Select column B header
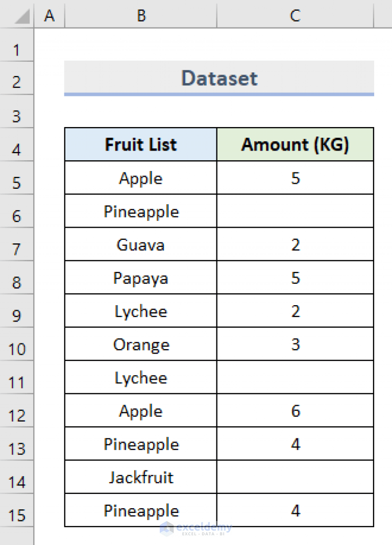The image size is (392, 545). [x=140, y=15]
